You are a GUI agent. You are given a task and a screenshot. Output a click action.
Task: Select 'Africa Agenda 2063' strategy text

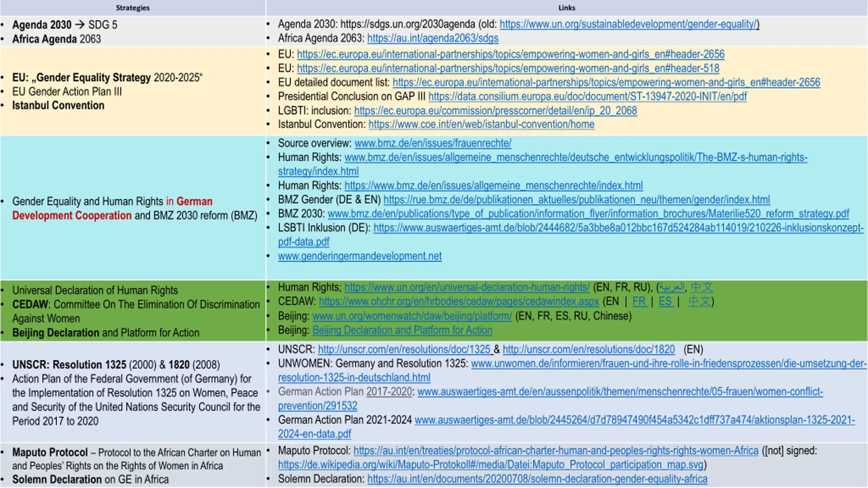57,39
